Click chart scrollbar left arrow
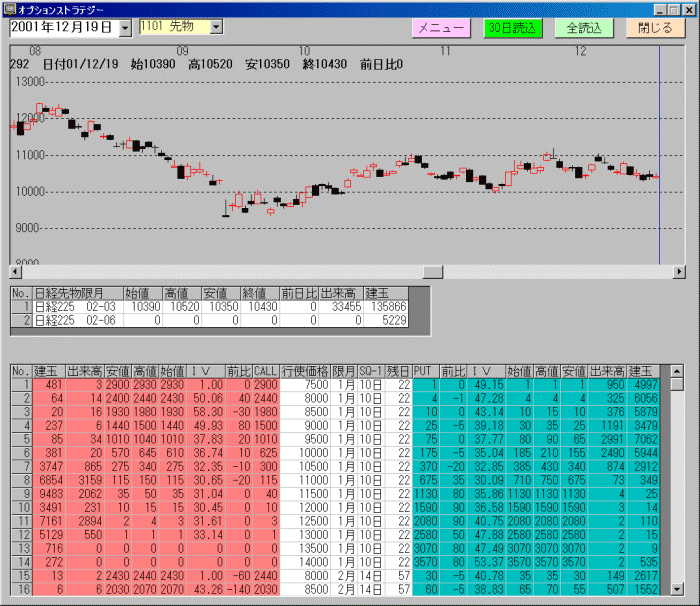This screenshot has height=606, width=700. tap(15, 272)
